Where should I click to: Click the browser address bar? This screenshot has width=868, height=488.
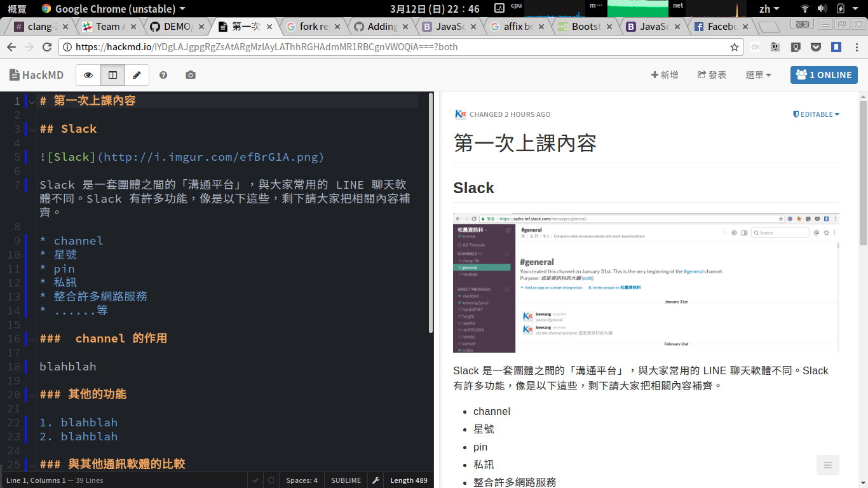(x=400, y=47)
